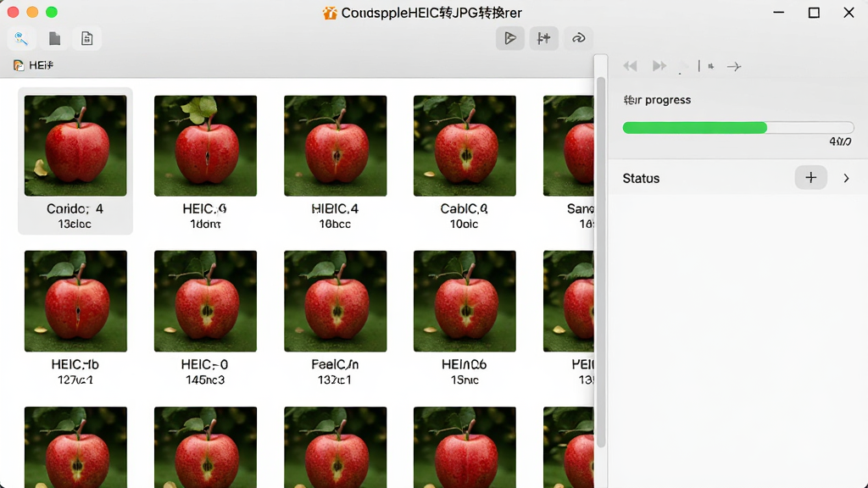Screen dimensions: 868x488
Task: Click the magnifier search icon in toolbar
Action: pyautogui.click(x=21, y=38)
